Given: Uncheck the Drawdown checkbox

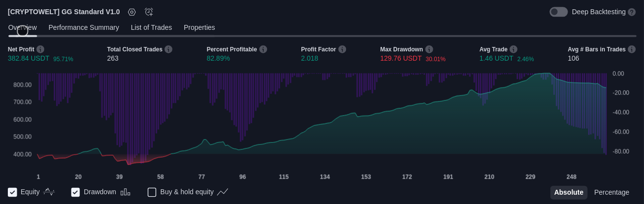Looking at the screenshot, I should [x=75, y=192].
